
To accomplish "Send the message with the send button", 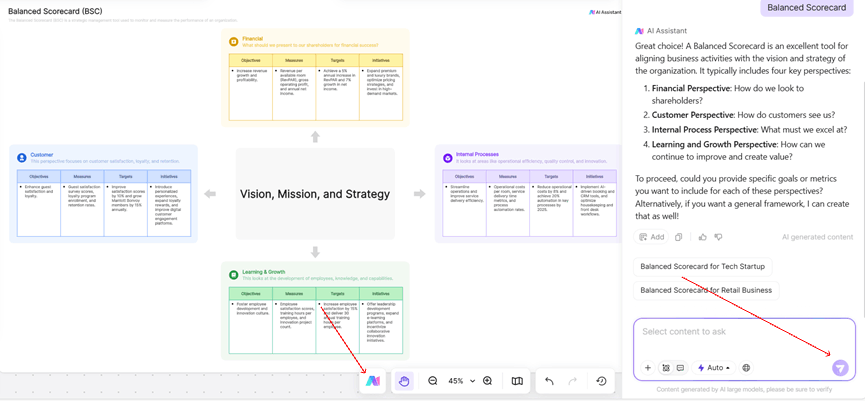I will click(x=840, y=368).
